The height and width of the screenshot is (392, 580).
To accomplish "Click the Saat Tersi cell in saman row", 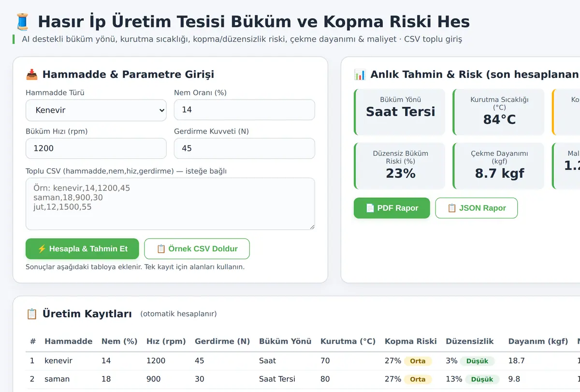I will point(277,379).
